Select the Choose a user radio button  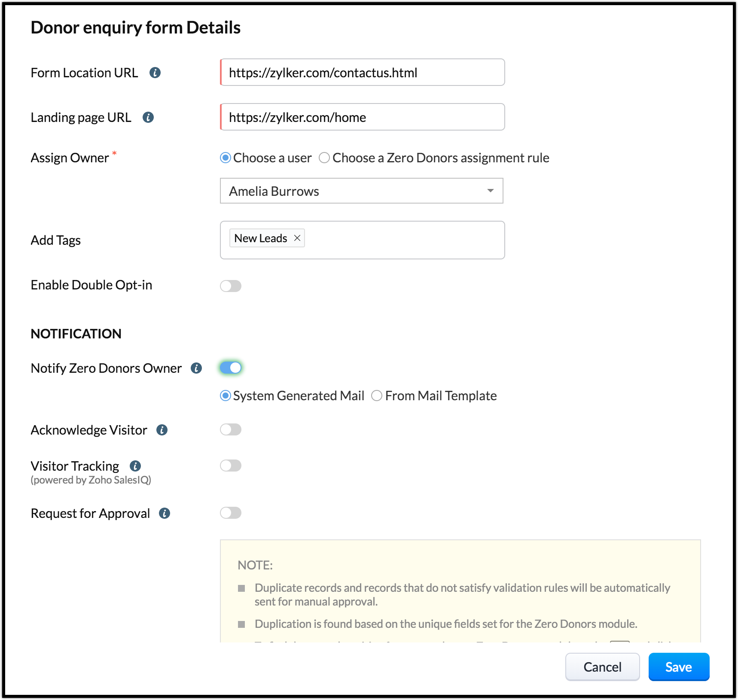[226, 158]
